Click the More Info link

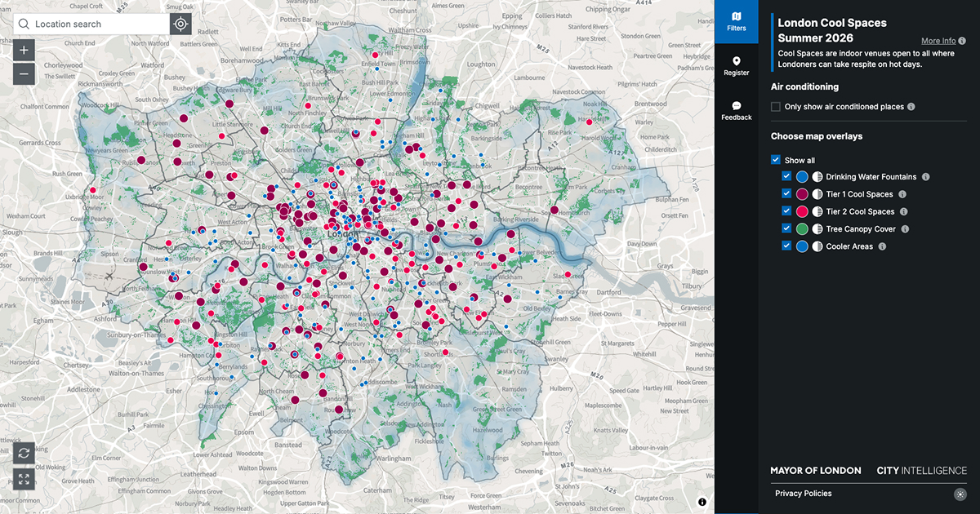coord(938,41)
